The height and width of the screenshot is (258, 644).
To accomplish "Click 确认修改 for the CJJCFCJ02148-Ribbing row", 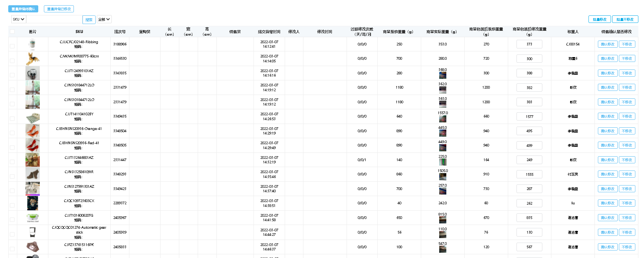I will click(x=608, y=44).
